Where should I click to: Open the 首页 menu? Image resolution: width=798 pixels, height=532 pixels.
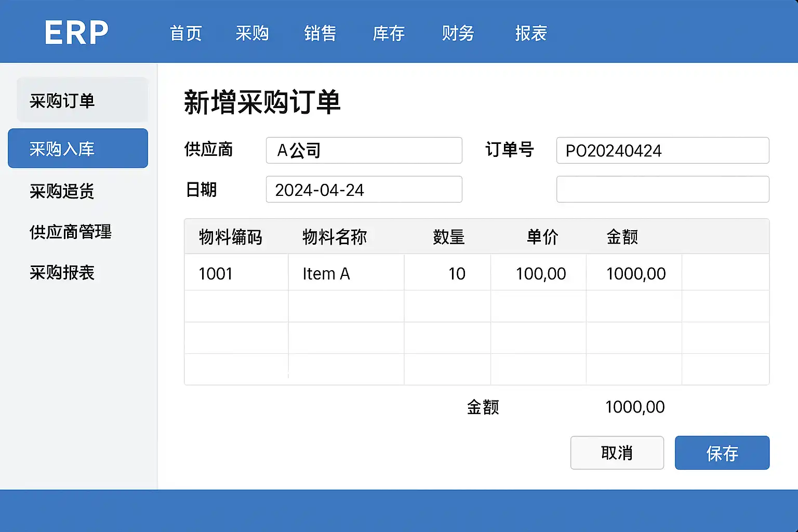tap(185, 33)
